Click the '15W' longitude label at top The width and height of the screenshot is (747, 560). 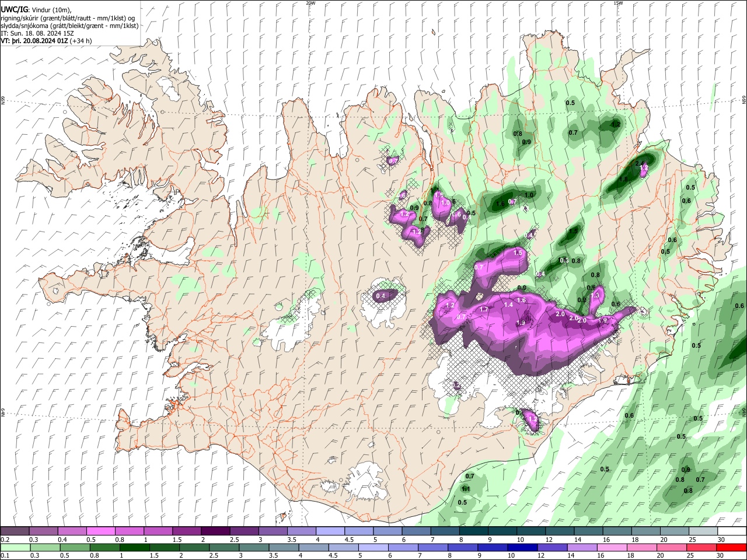pyautogui.click(x=618, y=3)
